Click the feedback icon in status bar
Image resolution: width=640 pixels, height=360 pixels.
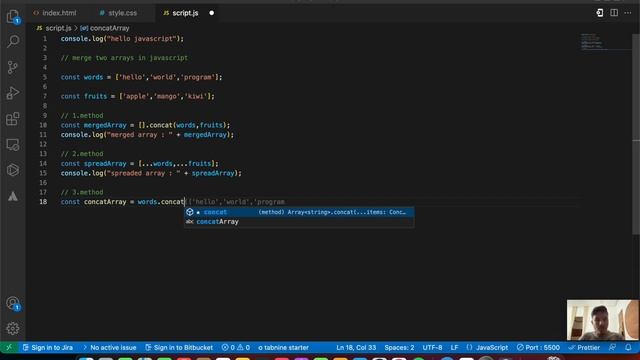point(612,347)
